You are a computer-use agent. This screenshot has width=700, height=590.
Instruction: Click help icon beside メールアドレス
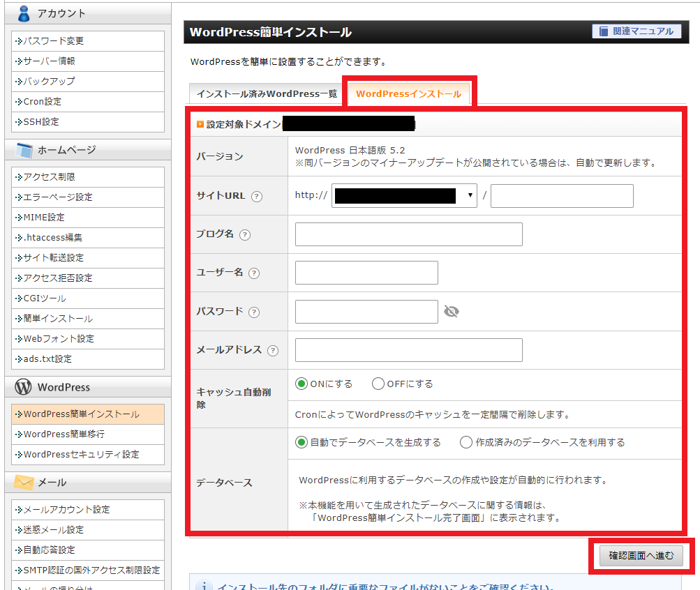pyautogui.click(x=273, y=351)
